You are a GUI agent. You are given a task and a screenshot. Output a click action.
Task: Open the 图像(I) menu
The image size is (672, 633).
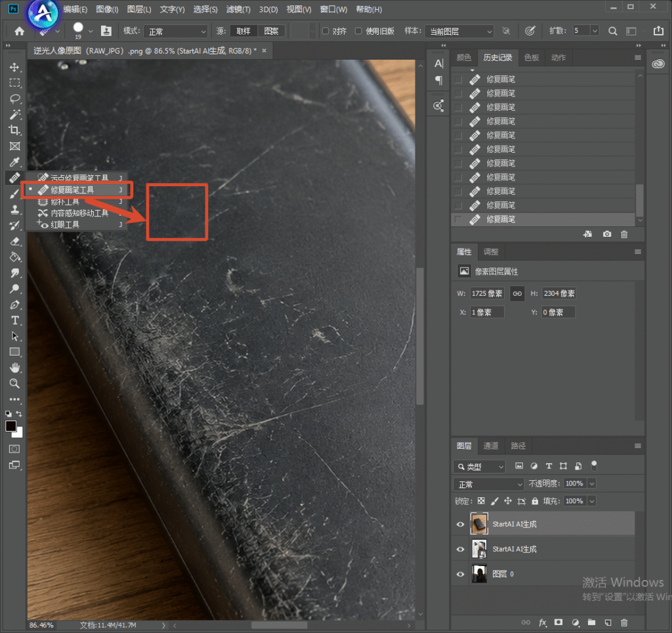[107, 9]
